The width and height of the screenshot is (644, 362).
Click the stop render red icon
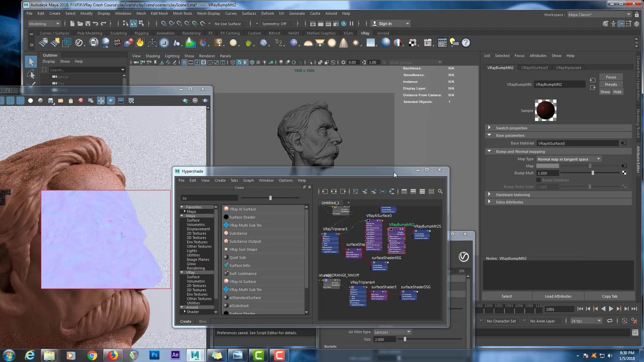[x=81, y=101]
